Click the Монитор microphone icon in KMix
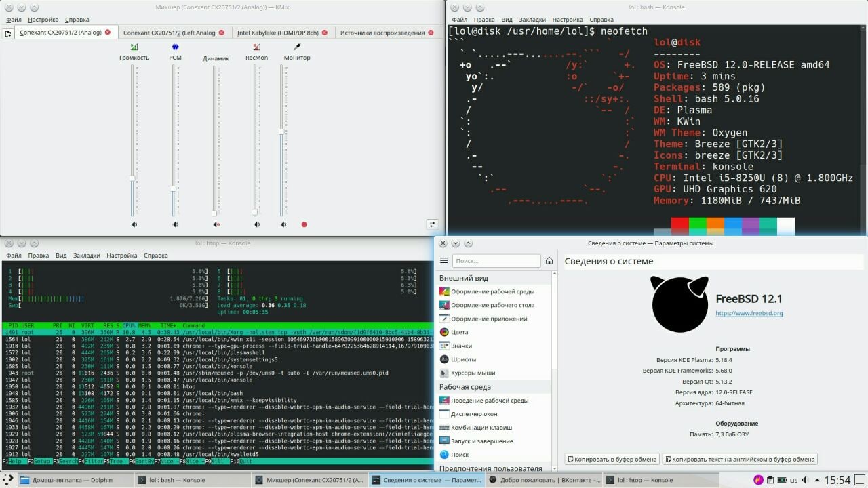 297,47
